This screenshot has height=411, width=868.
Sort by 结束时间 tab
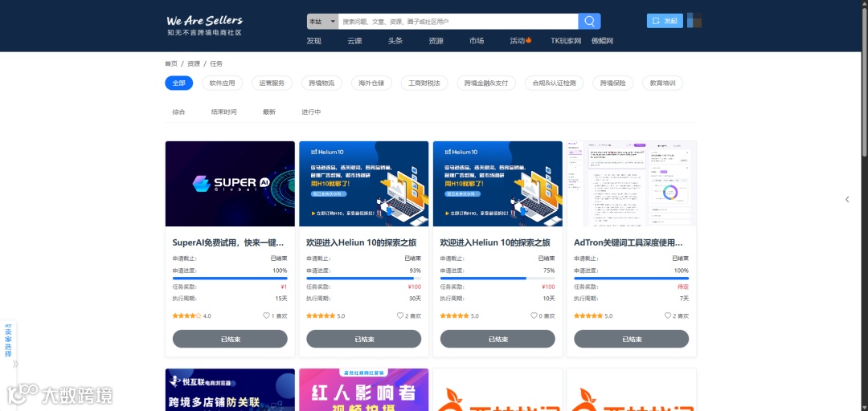tap(223, 112)
